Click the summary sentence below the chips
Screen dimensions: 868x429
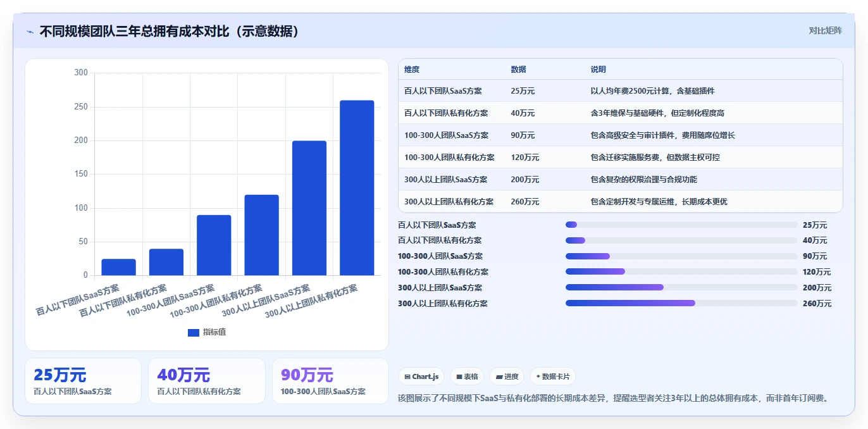pos(613,398)
